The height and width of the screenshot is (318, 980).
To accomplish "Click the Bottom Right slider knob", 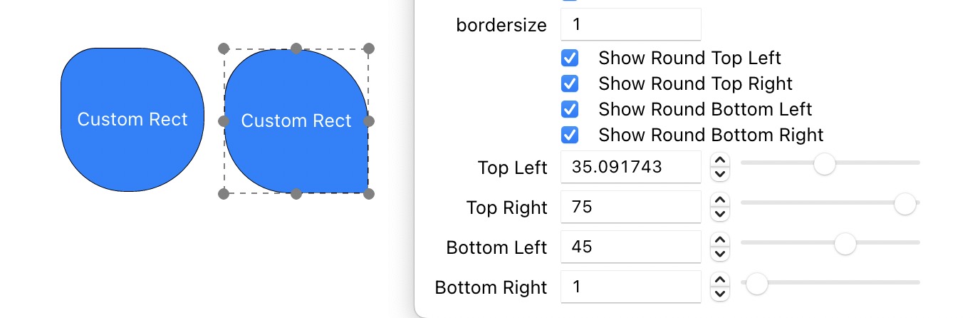I will (x=756, y=284).
